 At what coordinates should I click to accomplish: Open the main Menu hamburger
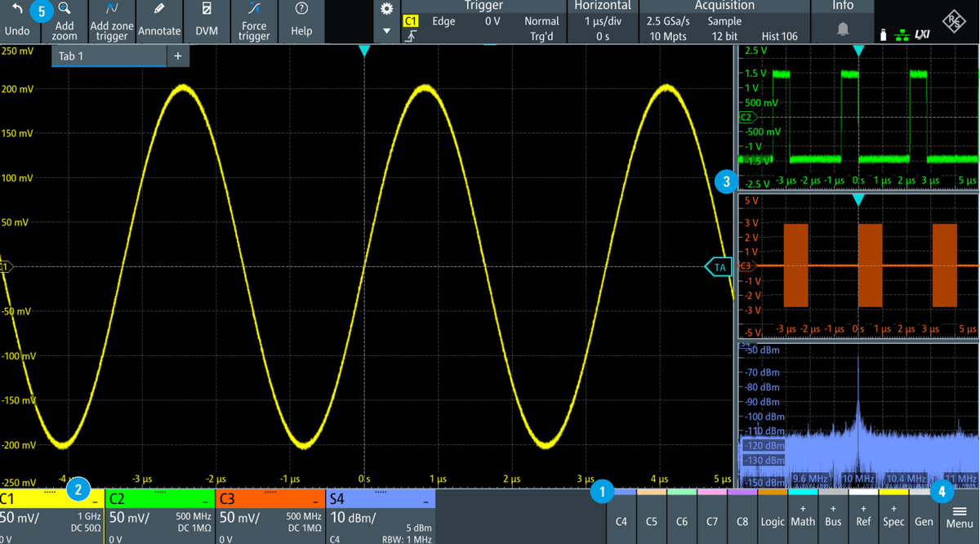[x=960, y=515]
